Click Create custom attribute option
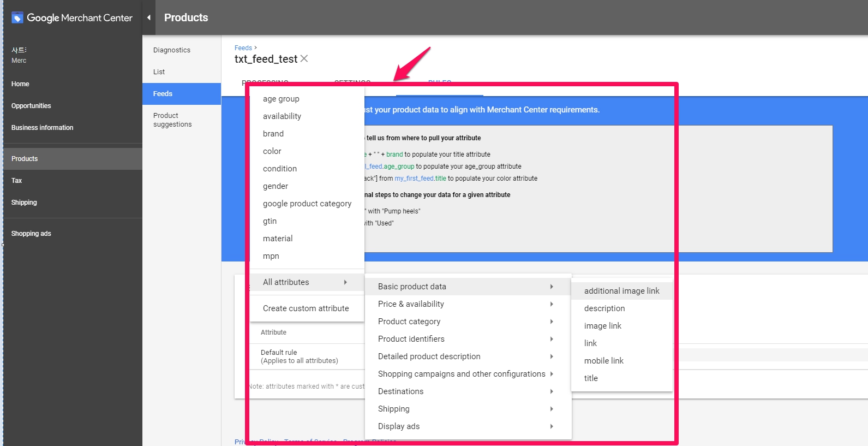 tap(306, 308)
